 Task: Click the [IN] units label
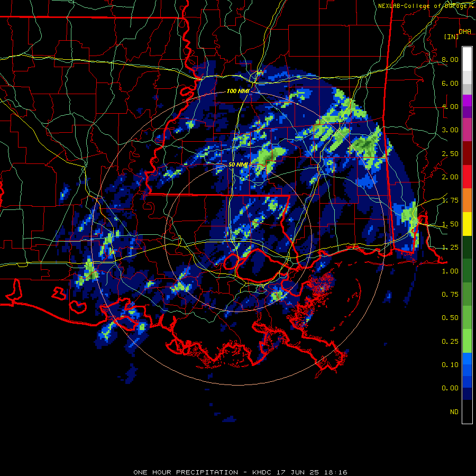pyautogui.click(x=452, y=36)
